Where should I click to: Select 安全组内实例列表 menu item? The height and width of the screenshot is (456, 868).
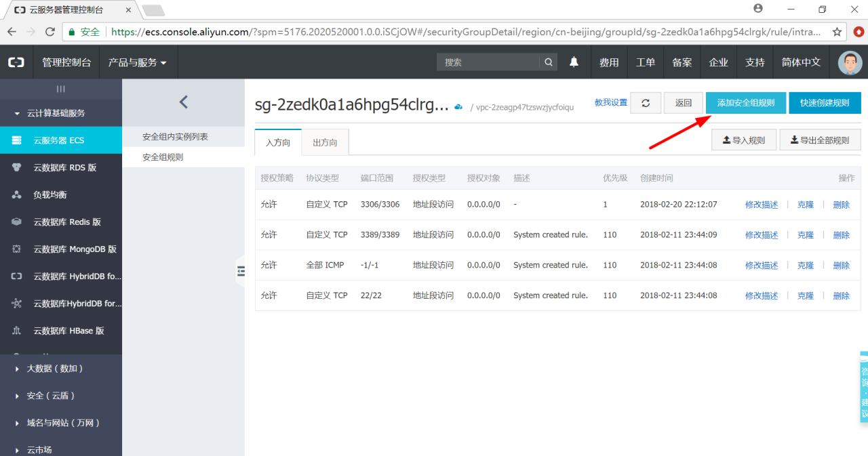click(x=175, y=137)
